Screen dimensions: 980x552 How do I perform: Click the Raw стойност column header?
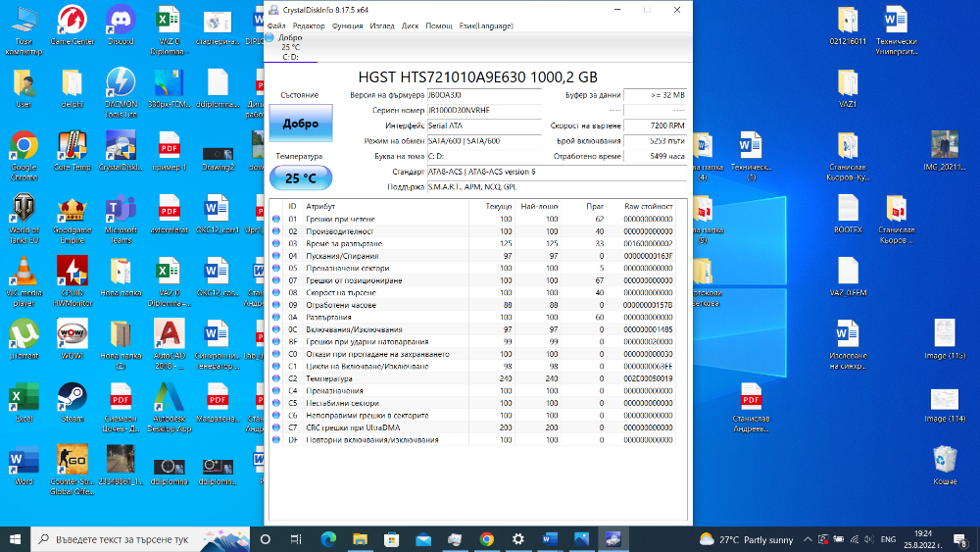(x=648, y=206)
